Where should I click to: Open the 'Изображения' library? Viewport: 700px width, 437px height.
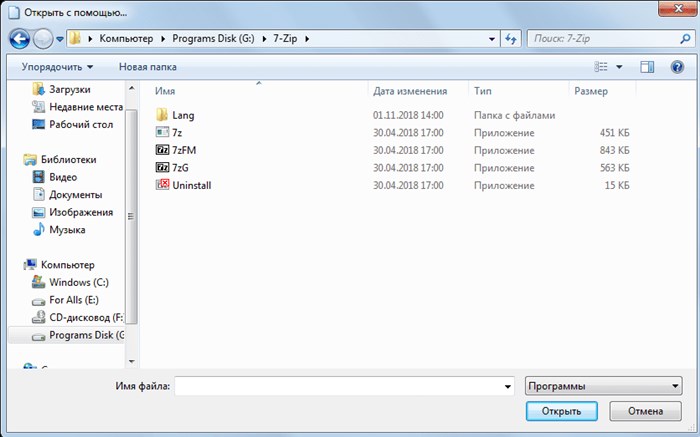[x=81, y=212]
